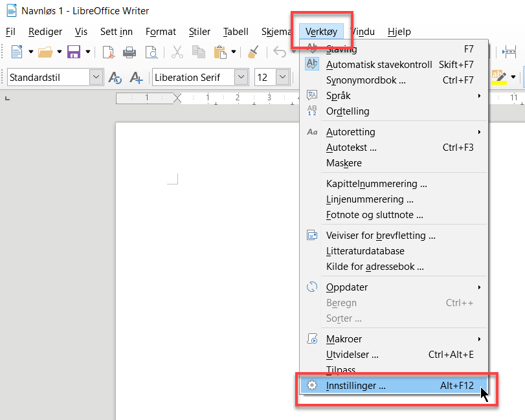Click the New document icon
Screen dimensions: 525x420
(16, 52)
